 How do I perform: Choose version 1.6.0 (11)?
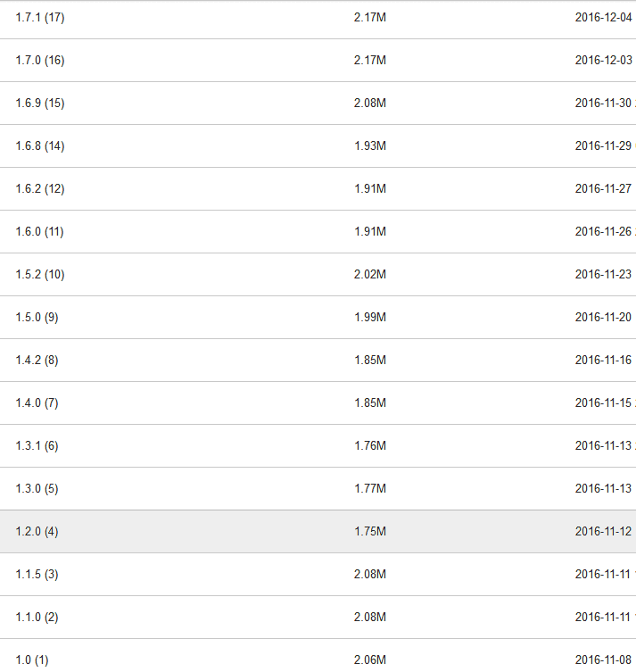pos(40,232)
